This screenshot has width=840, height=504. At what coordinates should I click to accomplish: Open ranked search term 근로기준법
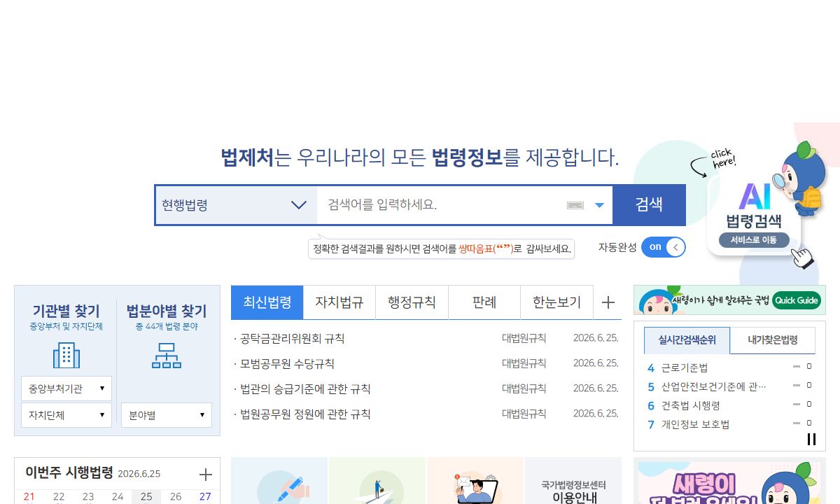pyautogui.click(x=685, y=367)
